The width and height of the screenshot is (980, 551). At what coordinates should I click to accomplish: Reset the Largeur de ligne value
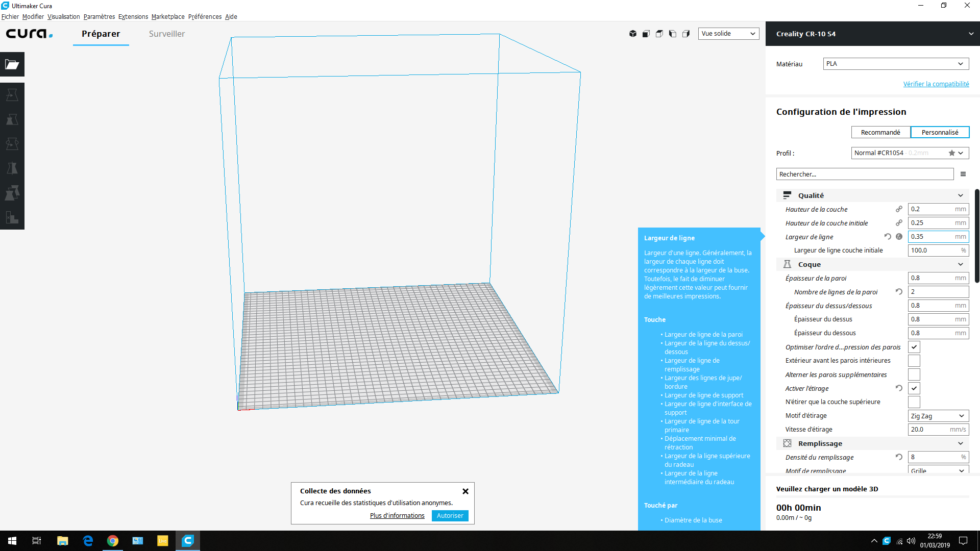click(888, 237)
